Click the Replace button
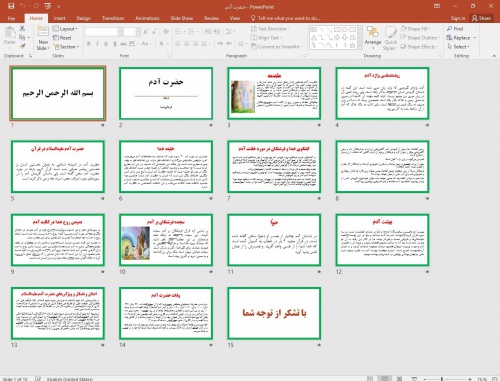Image resolution: width=500 pixels, height=381 pixels. pos(462,38)
